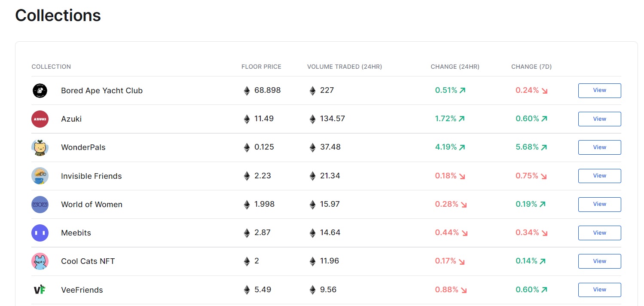The height and width of the screenshot is (306, 644).
Task: Click Ethereum icon beside floor price 2.23
Action: pyautogui.click(x=247, y=176)
